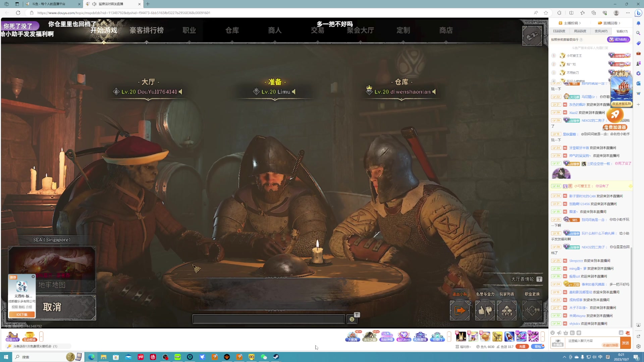This screenshot has width=644, height=362.
Task: Mute Limu player speaker icon
Action: pyautogui.click(x=294, y=92)
